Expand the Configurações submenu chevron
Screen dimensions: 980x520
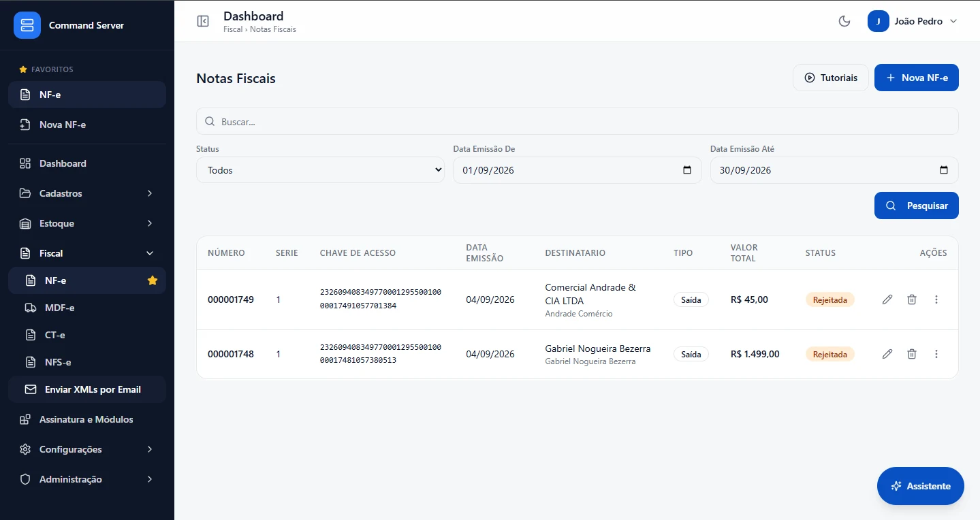pos(150,449)
